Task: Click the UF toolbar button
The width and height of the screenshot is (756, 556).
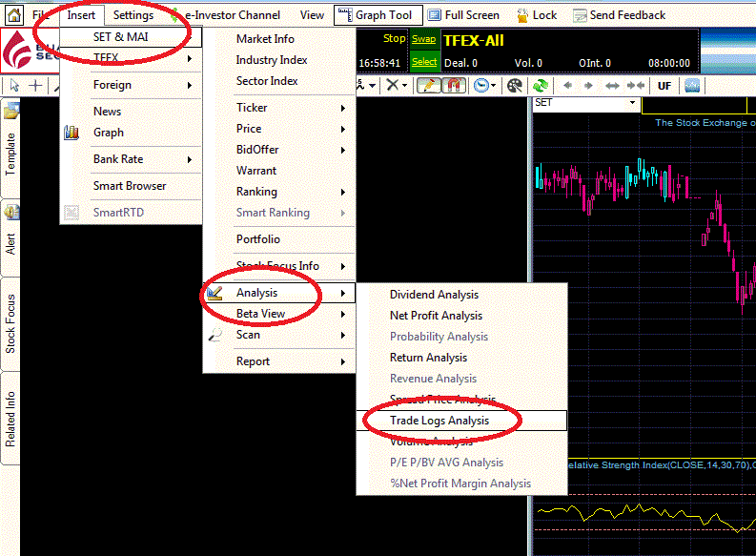Action: [664, 86]
